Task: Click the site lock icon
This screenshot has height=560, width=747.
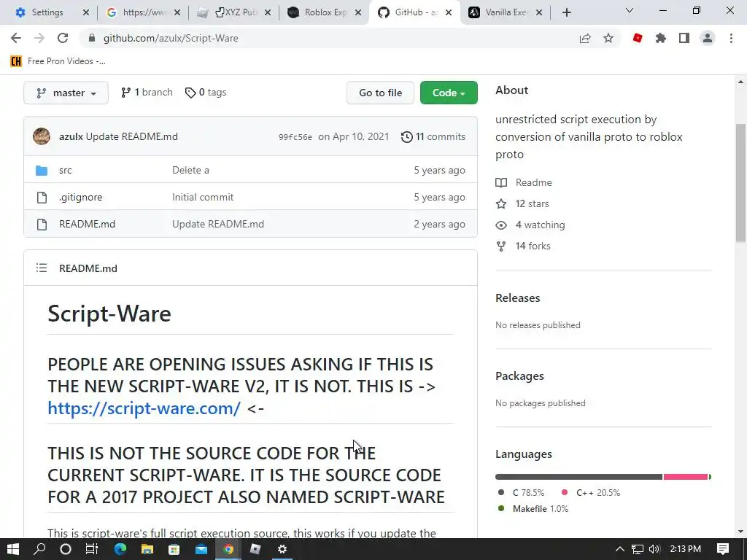Action: click(x=91, y=38)
